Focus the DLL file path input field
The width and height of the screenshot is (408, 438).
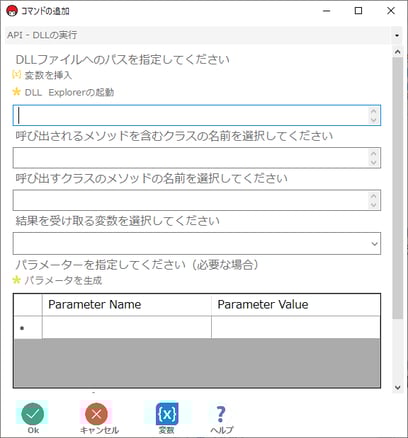coord(197,115)
